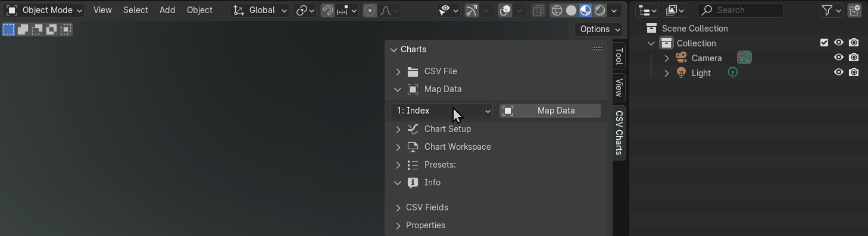The width and height of the screenshot is (868, 236).
Task: Choose the set-new-selection mode icon
Action: [x=9, y=29]
